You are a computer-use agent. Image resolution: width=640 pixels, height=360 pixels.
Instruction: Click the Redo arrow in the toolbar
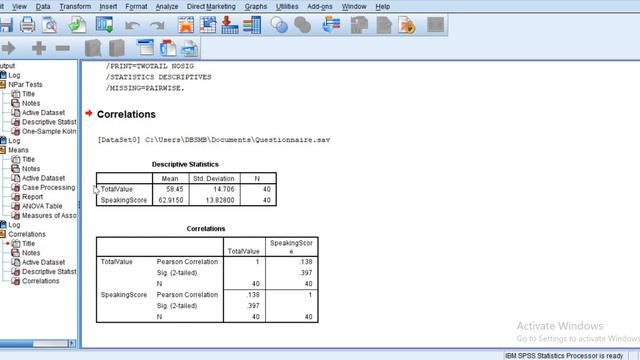157,26
